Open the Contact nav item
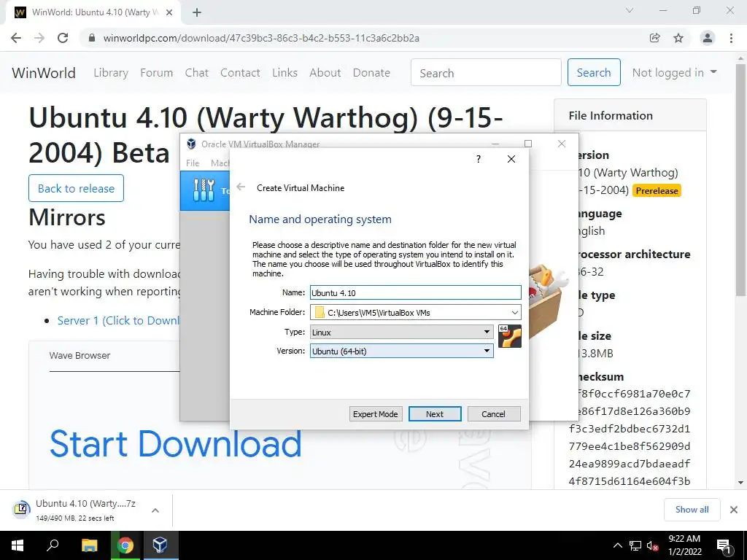The height and width of the screenshot is (560, 747). click(x=240, y=72)
